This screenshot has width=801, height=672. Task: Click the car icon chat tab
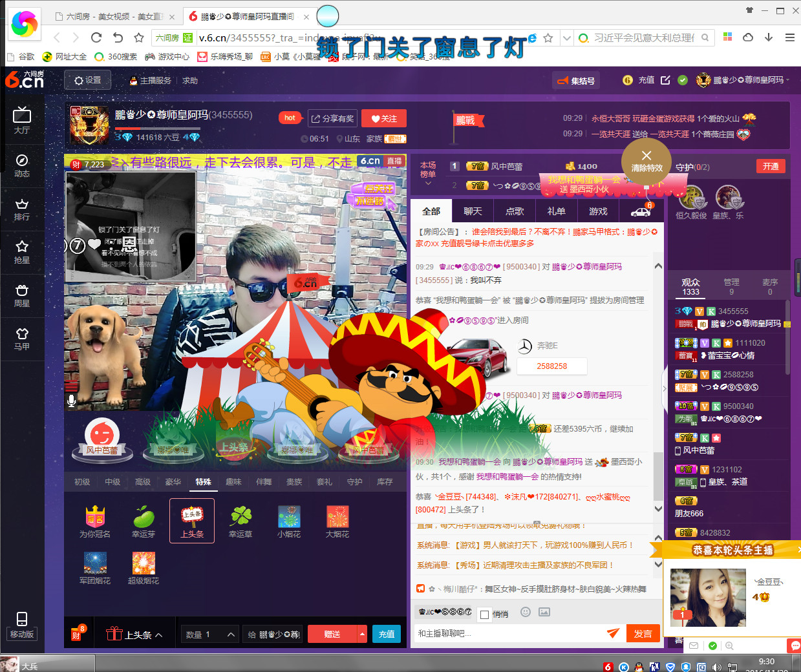tap(641, 211)
